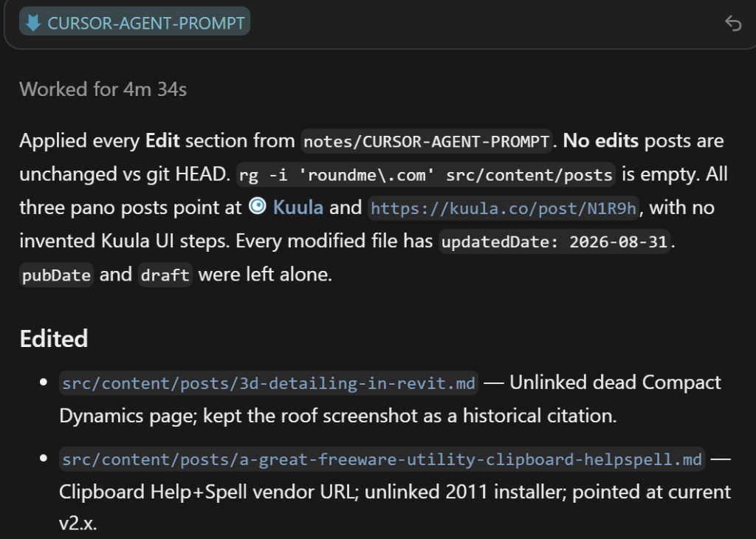Viewport: 756px width, 539px height.
Task: Click the rg -i 'roundme\.com' command snippet
Action: tap(426, 175)
